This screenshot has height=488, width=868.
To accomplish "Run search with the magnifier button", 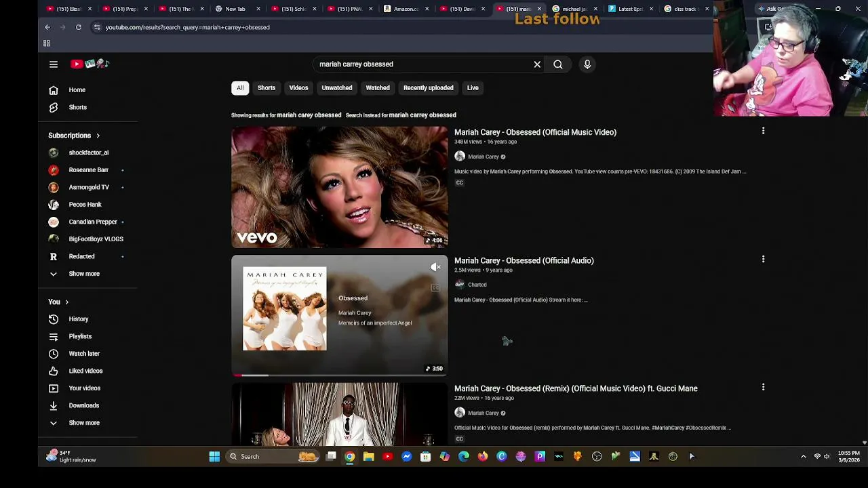I will coord(558,64).
